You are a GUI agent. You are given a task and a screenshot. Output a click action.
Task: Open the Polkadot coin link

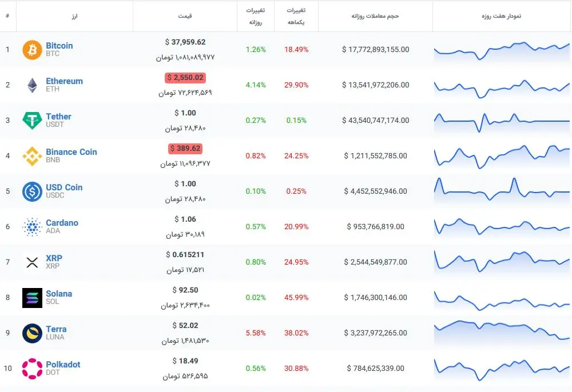tap(63, 365)
